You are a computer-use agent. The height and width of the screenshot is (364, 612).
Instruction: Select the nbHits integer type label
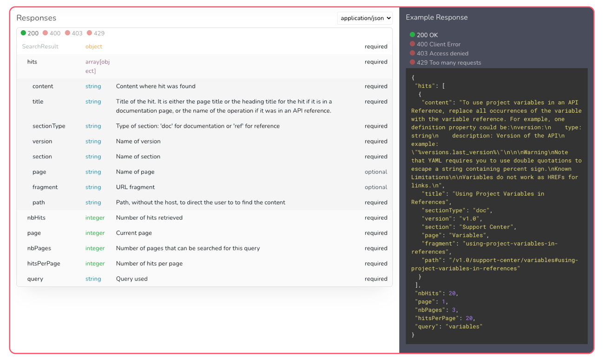[95, 217]
